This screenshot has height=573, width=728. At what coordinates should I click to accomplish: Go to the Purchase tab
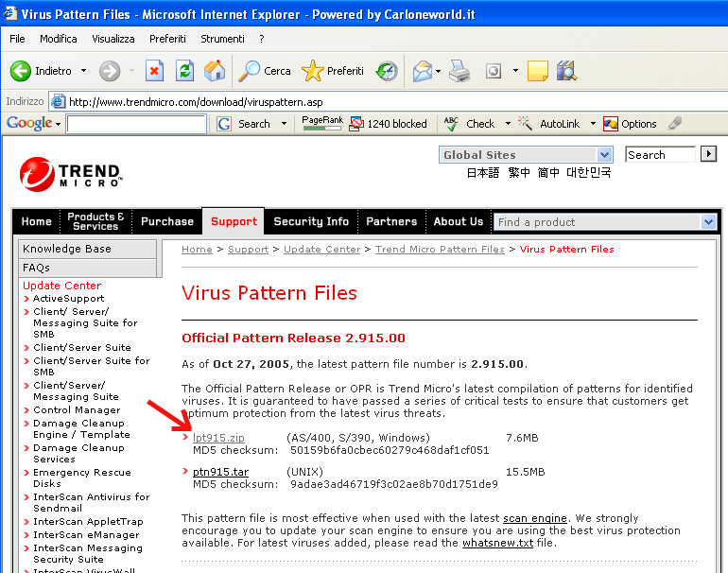coord(167,221)
